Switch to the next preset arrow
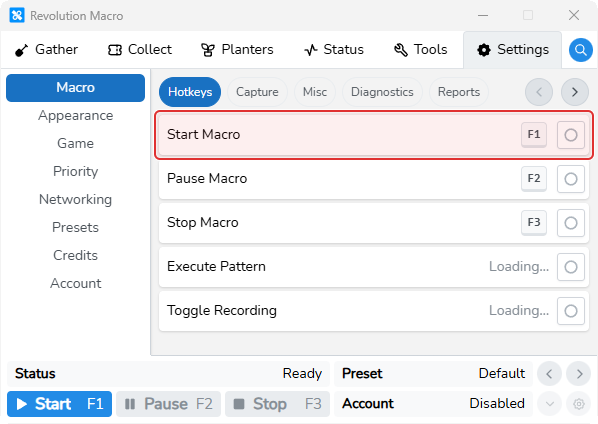Image resolution: width=598 pixels, height=424 pixels. (579, 374)
